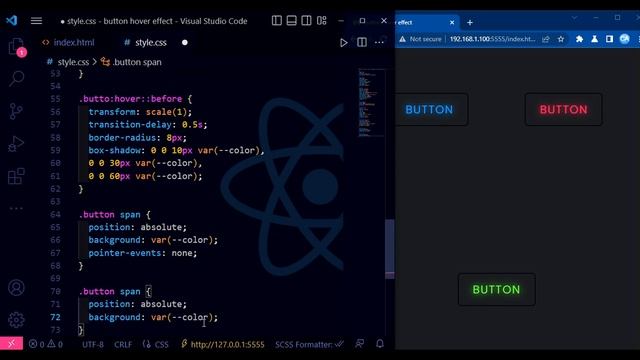Image resolution: width=640 pixels, height=360 pixels.
Task: Open the Explorer view in activity bar
Action: (x=16, y=47)
